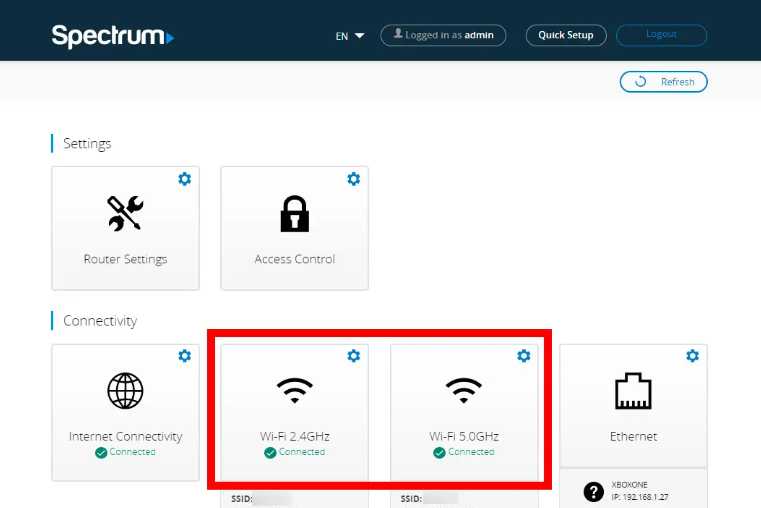Click the Wi-Fi 5.0GHz signal icon

[464, 391]
